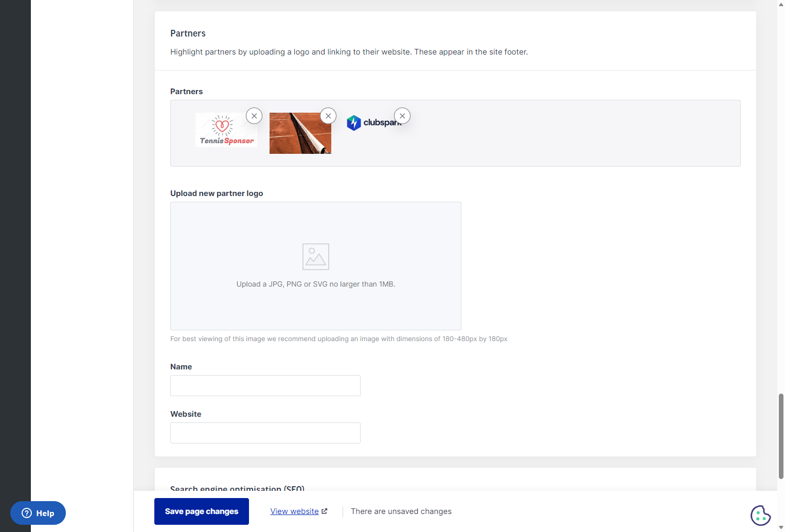Focus the partner Name input field
Screen dimensions: 785x532
pyautogui.click(x=265, y=385)
